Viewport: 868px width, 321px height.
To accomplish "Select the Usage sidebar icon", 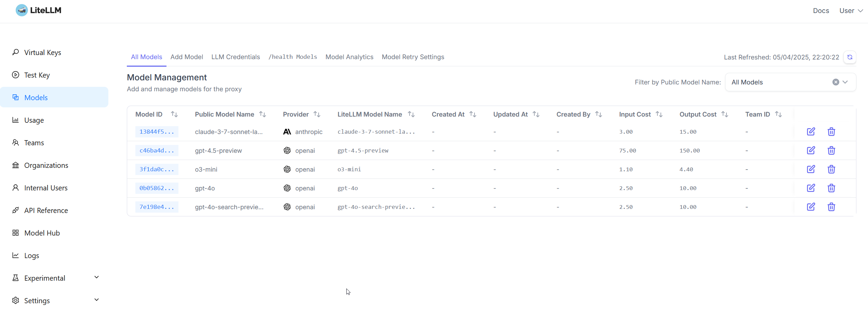I will click(x=15, y=120).
